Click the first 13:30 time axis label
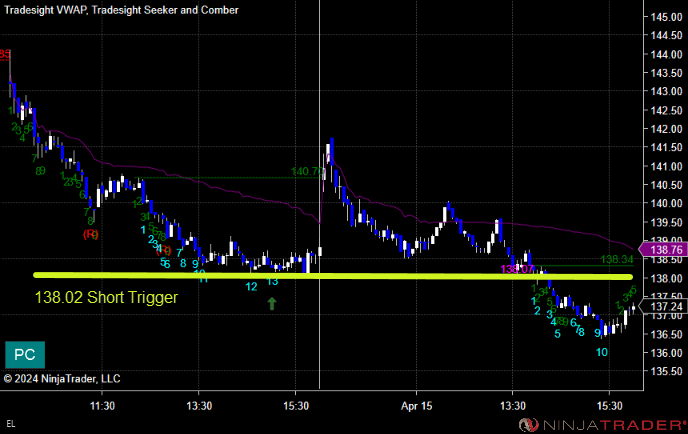The width and height of the screenshot is (688, 434). 199,406
